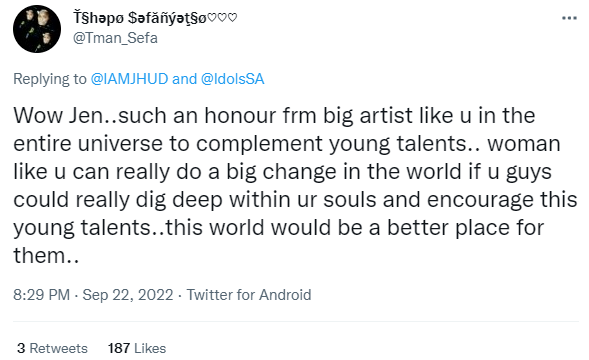
Task: Click the word "universe" in the tweet
Action: coord(120,144)
